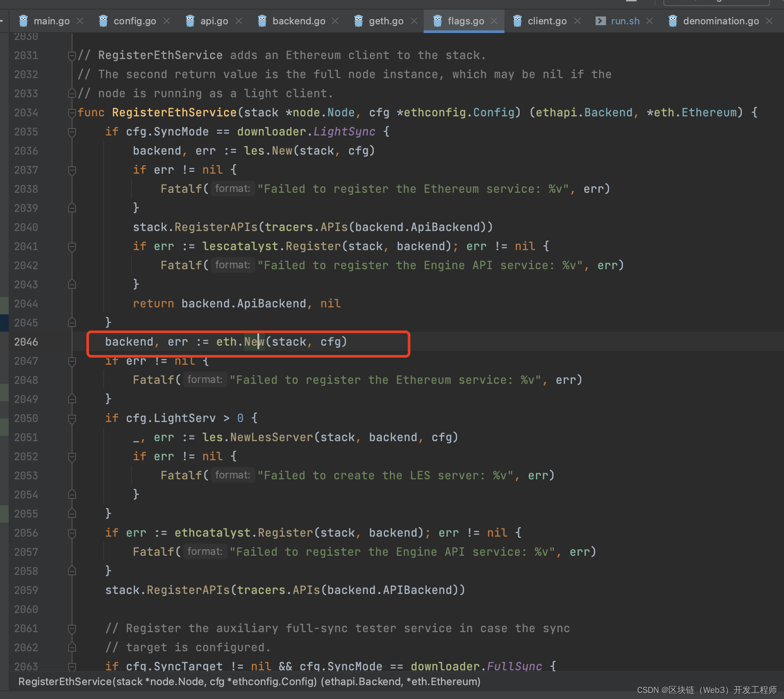Click the gopher file icon on geth.go tab
The height and width of the screenshot is (699, 784).
click(x=359, y=21)
